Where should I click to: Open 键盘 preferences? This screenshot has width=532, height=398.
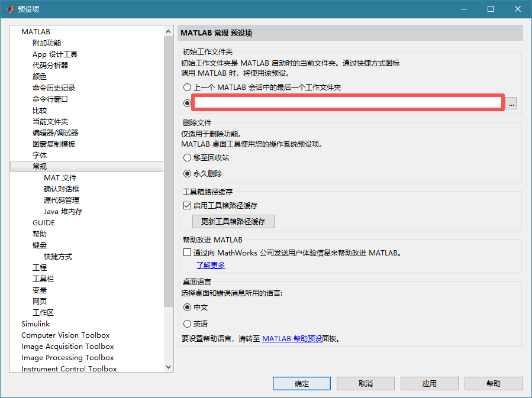[x=40, y=245]
